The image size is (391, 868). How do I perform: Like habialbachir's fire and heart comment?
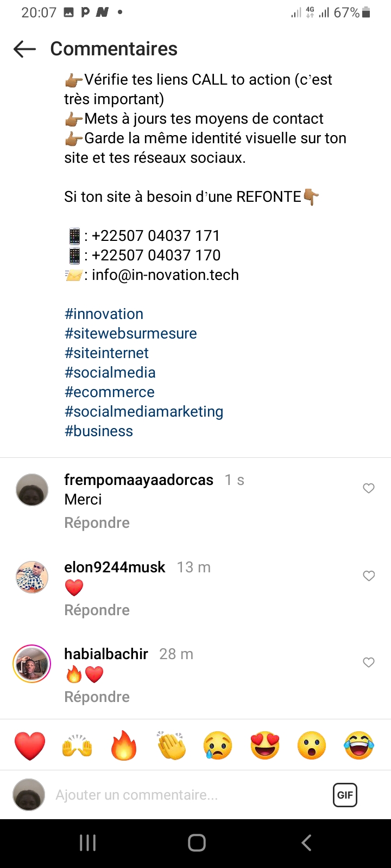point(369,662)
